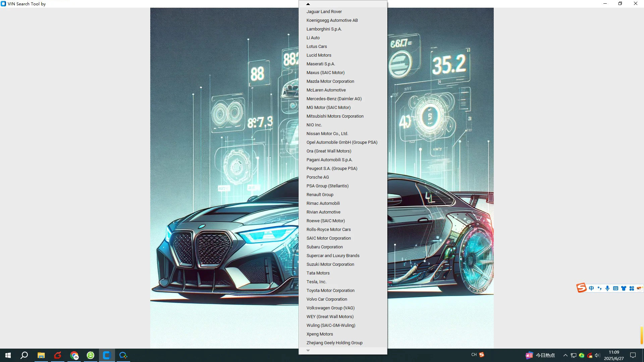Choose Porsche AG
Viewport: 644px width, 362px height.
[343, 177]
